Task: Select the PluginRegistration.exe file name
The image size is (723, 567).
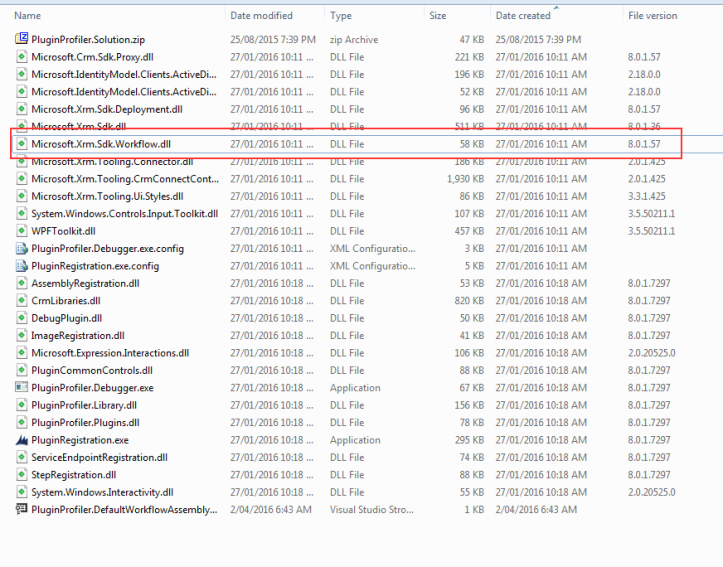Action: (x=80, y=440)
